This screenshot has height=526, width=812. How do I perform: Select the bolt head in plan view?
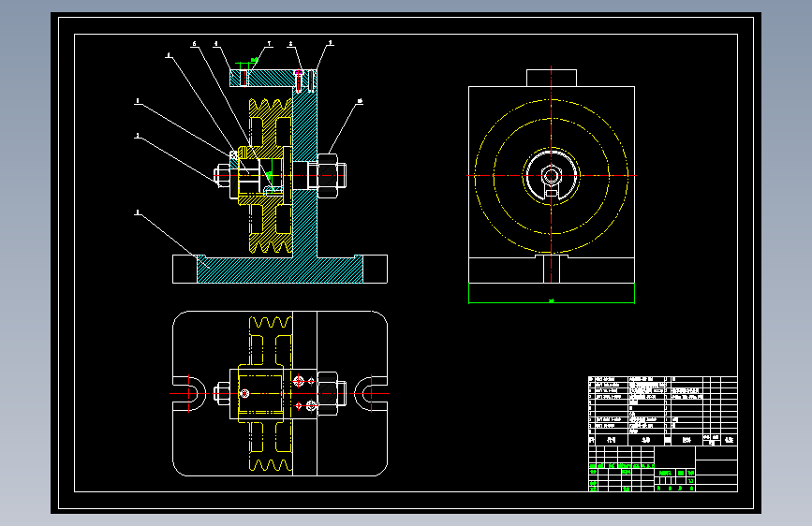(222, 394)
